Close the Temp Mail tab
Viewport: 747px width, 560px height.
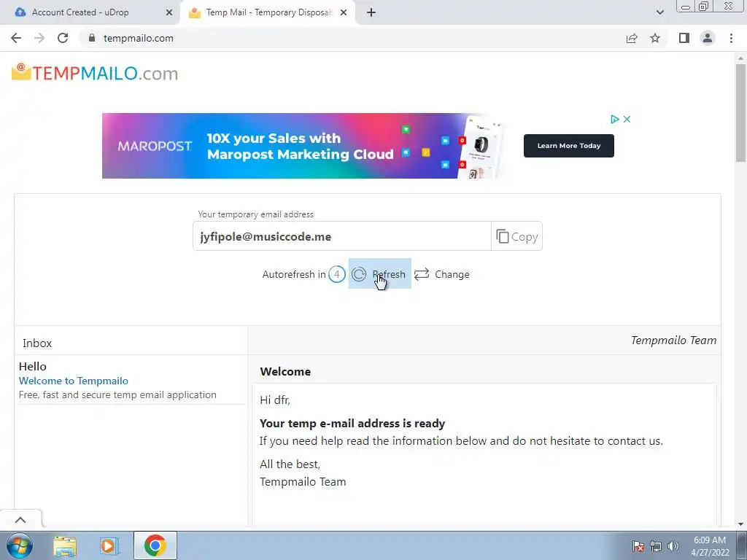click(344, 12)
